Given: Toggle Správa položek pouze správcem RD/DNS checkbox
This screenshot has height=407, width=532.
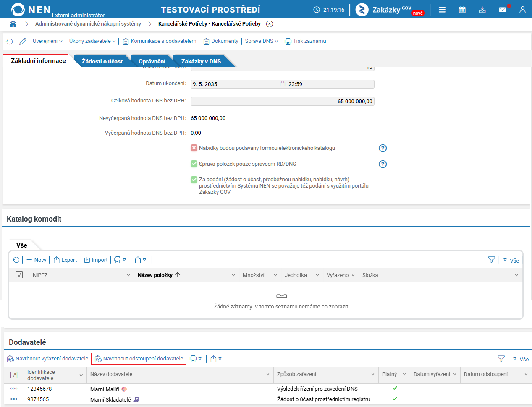Looking at the screenshot, I should (x=194, y=164).
